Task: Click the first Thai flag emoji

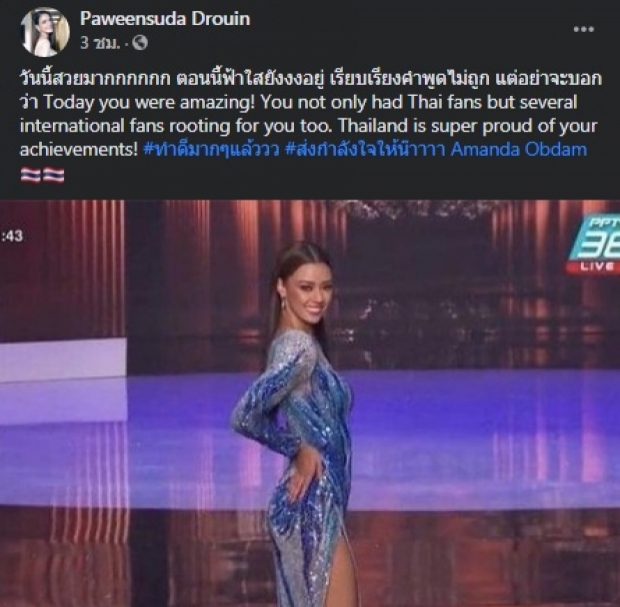Action: click(31, 175)
